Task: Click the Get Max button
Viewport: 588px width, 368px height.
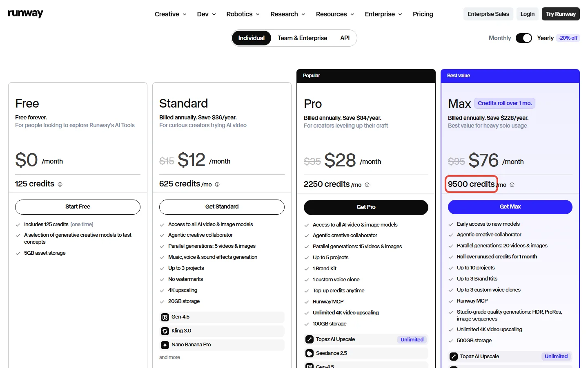Action: [510, 207]
